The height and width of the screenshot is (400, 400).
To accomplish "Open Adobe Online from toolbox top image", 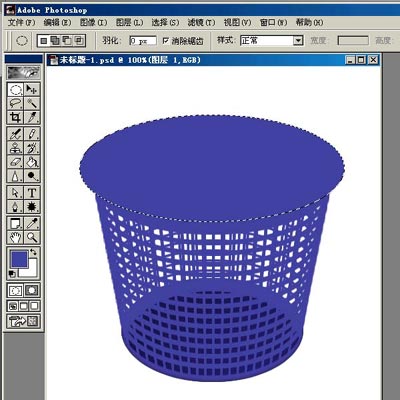I will [24, 72].
